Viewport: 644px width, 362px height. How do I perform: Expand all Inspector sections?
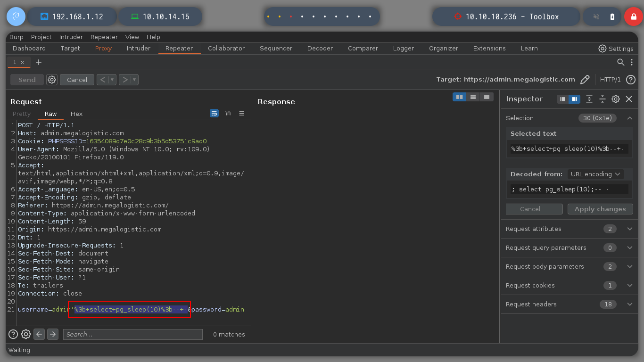pos(589,99)
